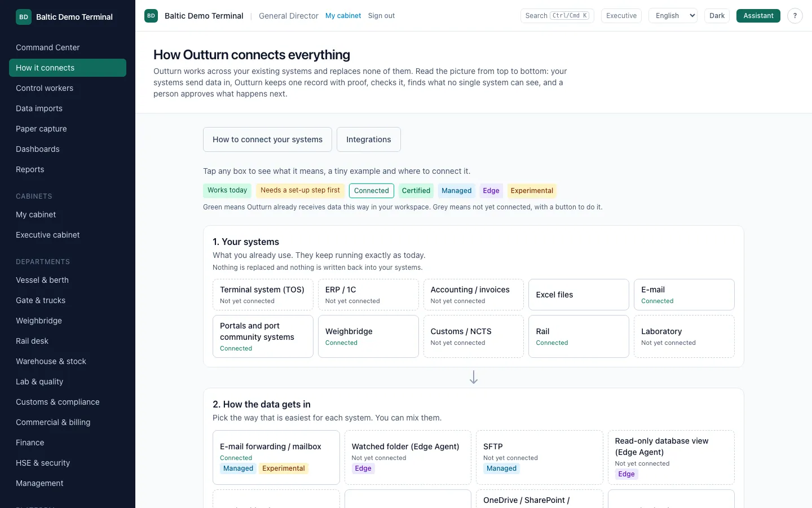This screenshot has height=508, width=812.
Task: Click the BD logo badge in the sidebar
Action: point(24,17)
